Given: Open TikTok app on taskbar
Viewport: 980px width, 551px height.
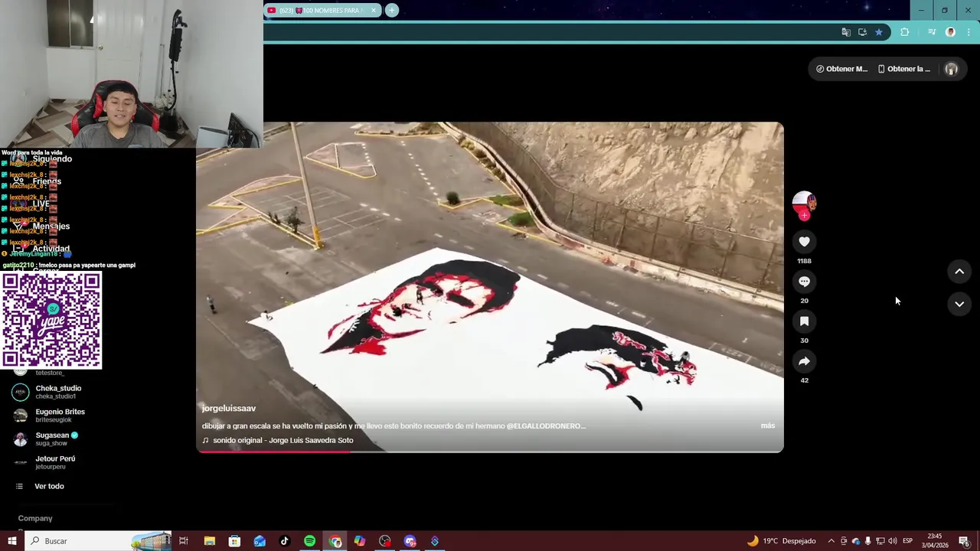Looking at the screenshot, I should click(285, 541).
